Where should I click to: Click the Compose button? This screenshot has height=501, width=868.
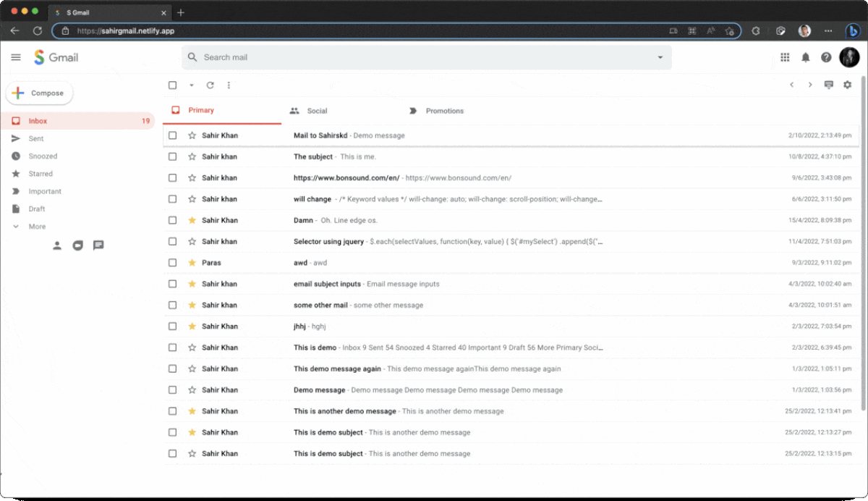click(40, 93)
